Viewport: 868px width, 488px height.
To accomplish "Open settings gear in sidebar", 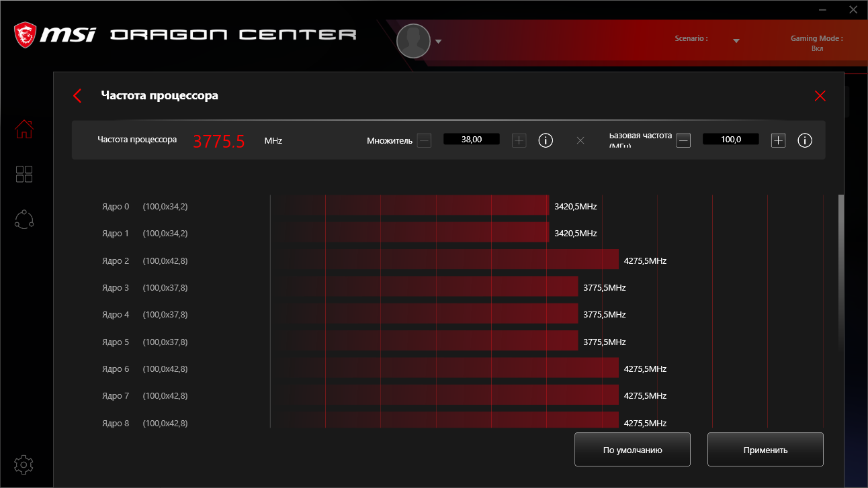I will click(x=24, y=464).
